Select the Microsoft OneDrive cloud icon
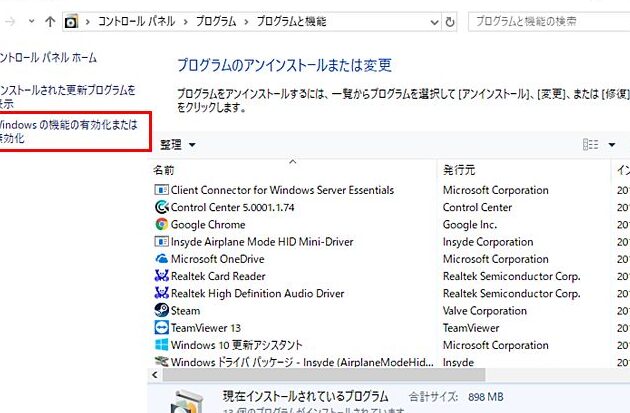The image size is (630, 413). 162,259
